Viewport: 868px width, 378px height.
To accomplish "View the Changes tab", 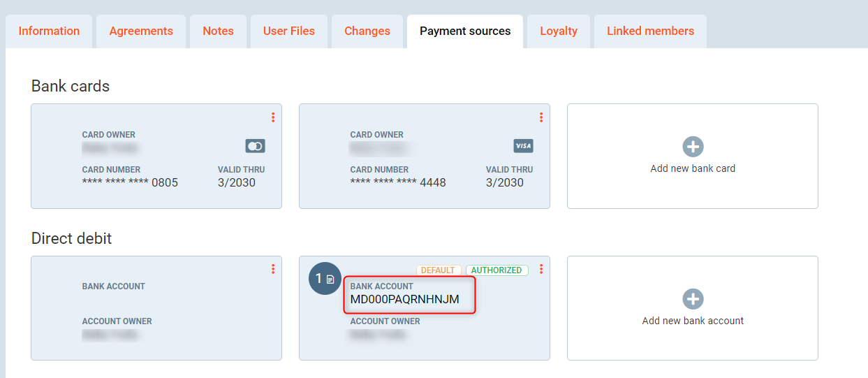I will pos(367,31).
